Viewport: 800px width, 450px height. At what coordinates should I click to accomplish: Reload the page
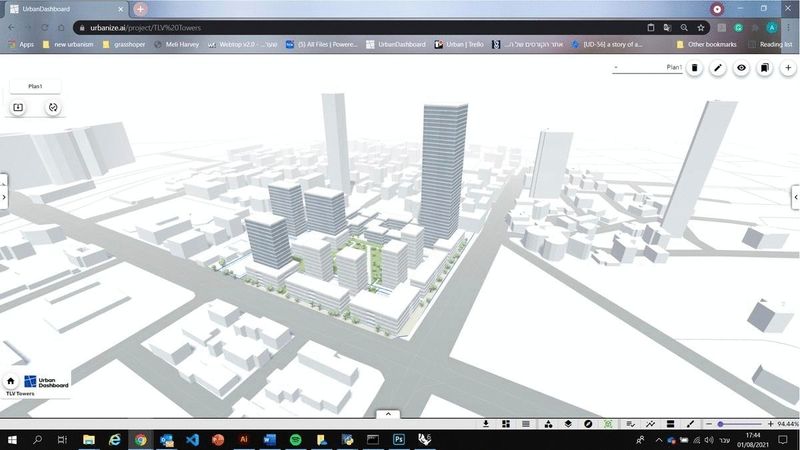tap(44, 28)
